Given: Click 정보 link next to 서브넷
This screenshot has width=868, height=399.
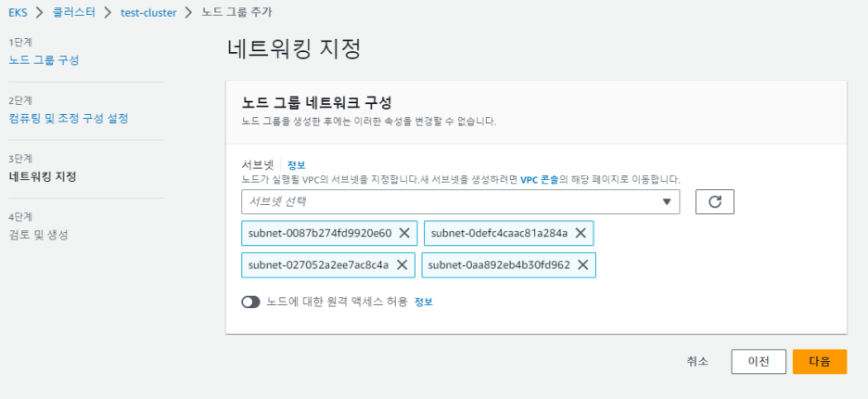Looking at the screenshot, I should (x=296, y=164).
